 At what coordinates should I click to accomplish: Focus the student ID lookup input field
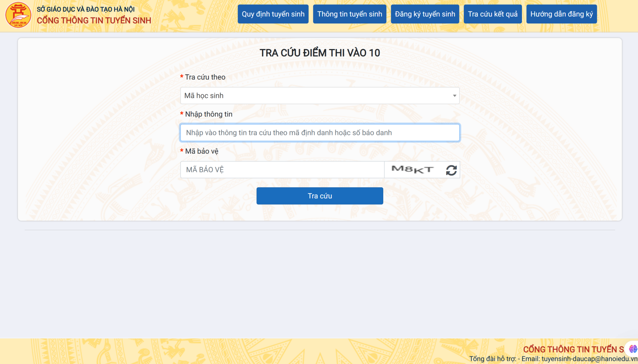click(x=319, y=133)
